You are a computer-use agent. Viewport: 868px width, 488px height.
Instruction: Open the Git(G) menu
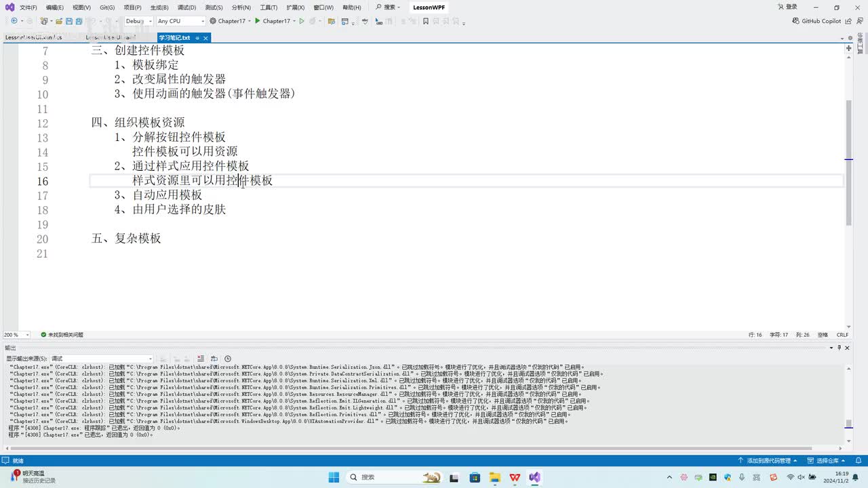click(x=107, y=7)
